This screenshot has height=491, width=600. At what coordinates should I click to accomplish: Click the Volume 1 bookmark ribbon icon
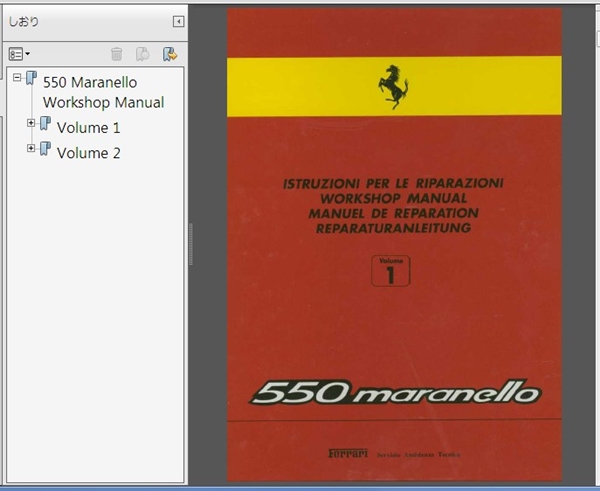[x=45, y=123]
